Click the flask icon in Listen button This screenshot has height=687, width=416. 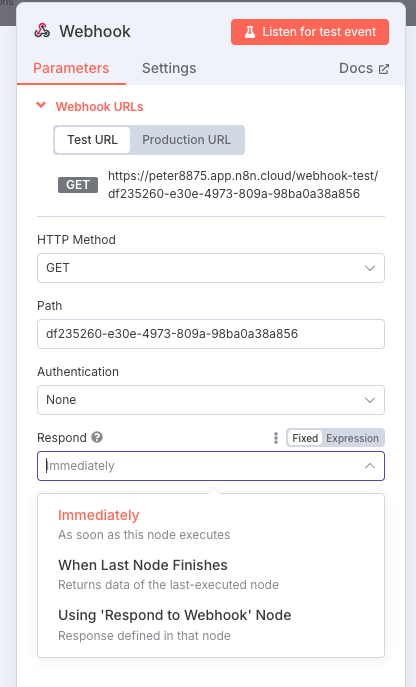click(x=250, y=32)
